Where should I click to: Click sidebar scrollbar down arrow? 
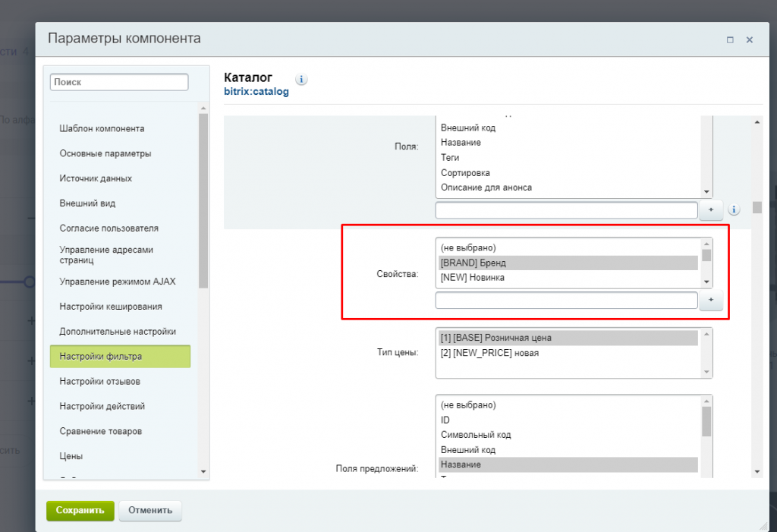click(x=203, y=471)
